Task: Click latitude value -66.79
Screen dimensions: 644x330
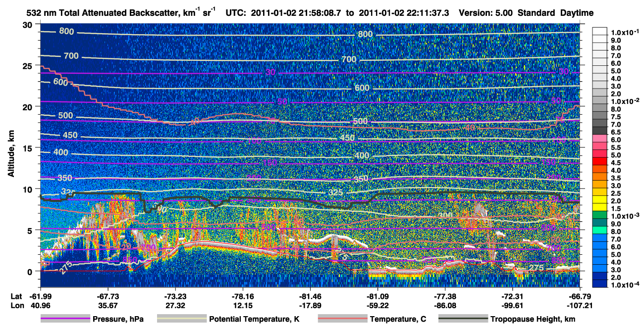Action: (x=580, y=297)
